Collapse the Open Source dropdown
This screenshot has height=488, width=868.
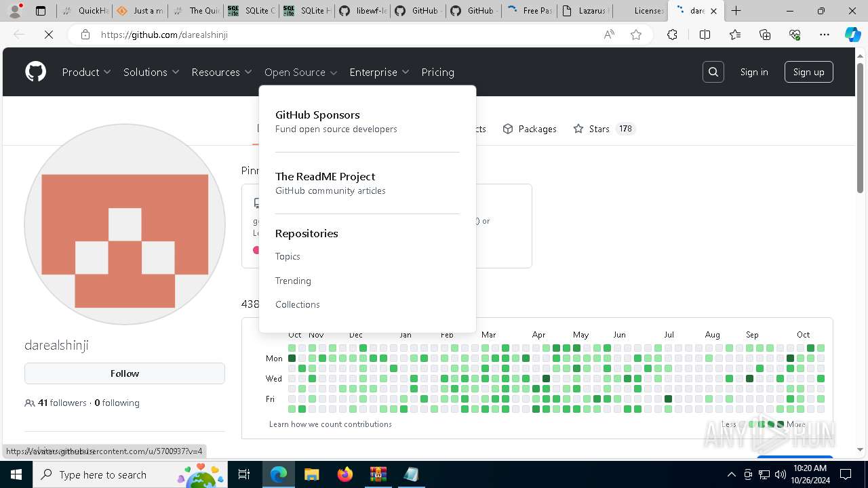pyautogui.click(x=301, y=72)
